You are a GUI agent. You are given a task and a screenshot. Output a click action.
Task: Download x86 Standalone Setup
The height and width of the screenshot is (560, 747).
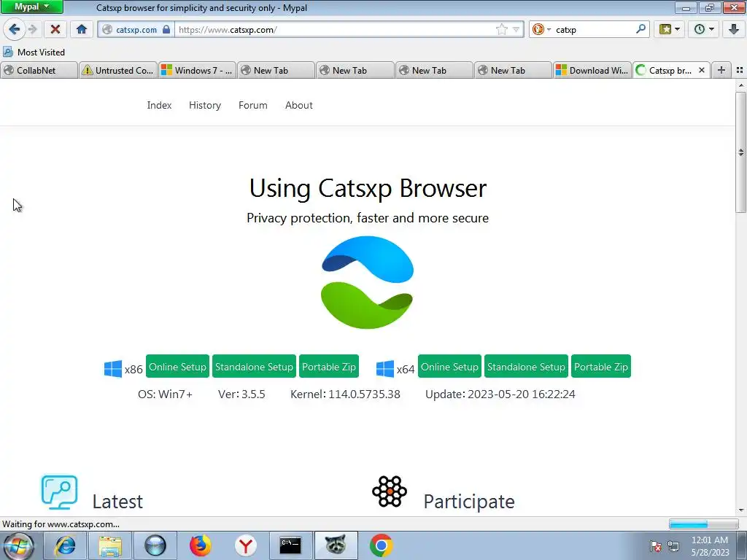click(x=254, y=367)
